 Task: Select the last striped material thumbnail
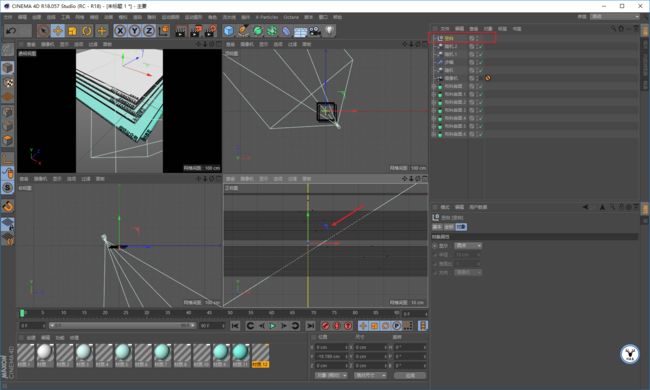coord(260,356)
